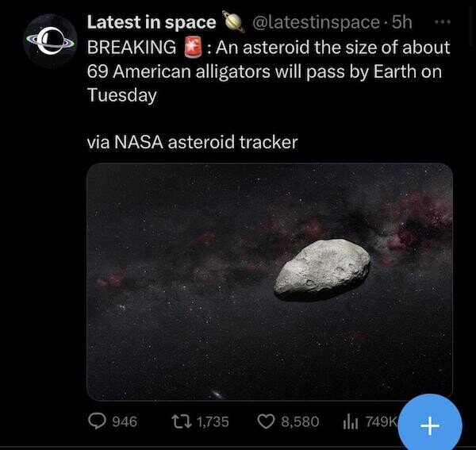
Task: Click the word "BREAKING" in the tweet
Action: 131,47
